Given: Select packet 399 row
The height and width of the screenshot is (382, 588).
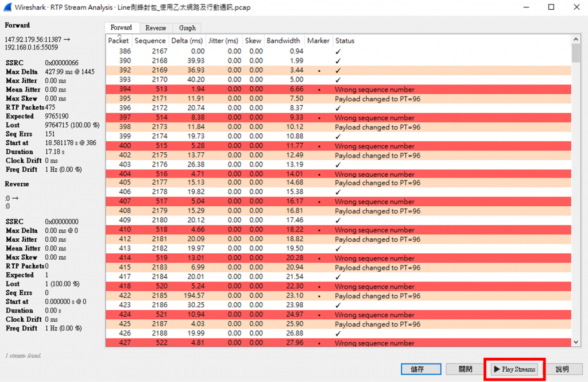Looking at the screenshot, I should click(x=338, y=136).
